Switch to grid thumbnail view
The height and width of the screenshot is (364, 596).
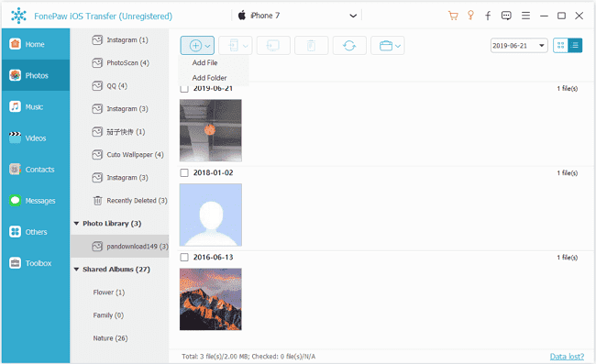[560, 46]
